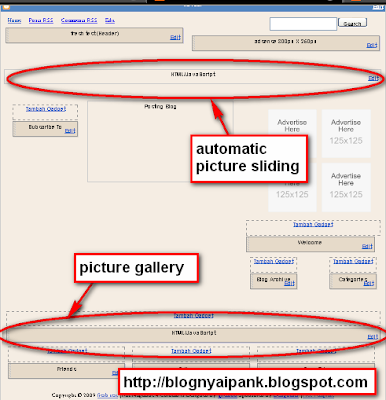
Task: Open the lower-right Advertise Here 125x125 banner
Action: [346, 187]
